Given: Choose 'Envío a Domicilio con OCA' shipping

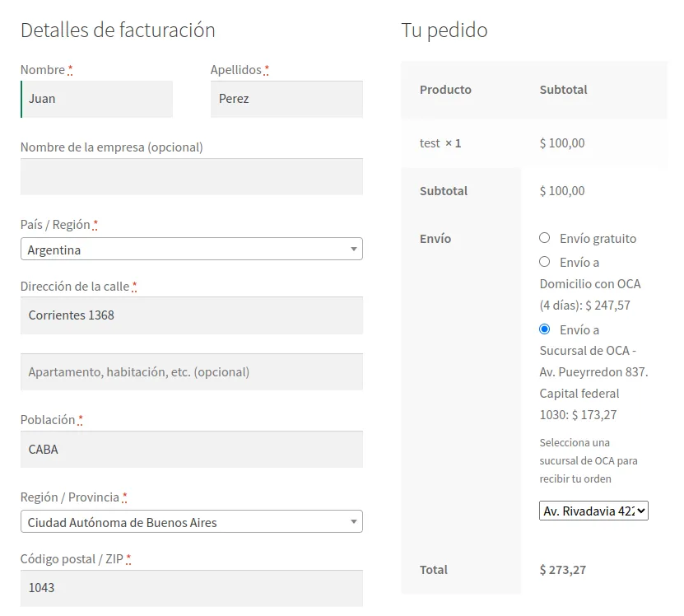Looking at the screenshot, I should click(545, 262).
